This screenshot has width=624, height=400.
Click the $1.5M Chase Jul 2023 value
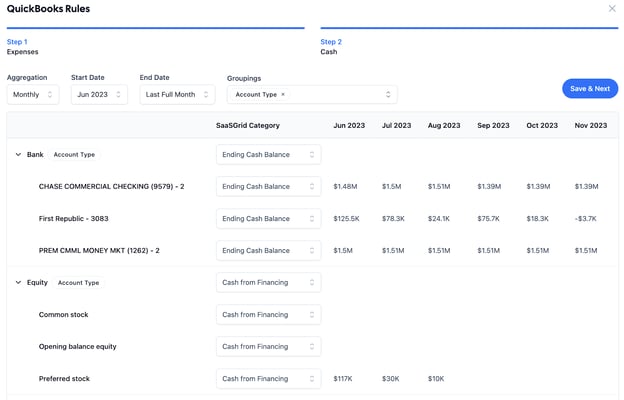(x=392, y=186)
